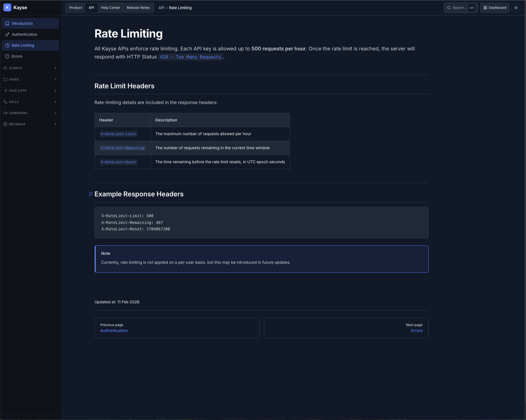Image resolution: width=526 pixels, height=420 pixels.
Task: Open the Dashboard button
Action: click(495, 8)
